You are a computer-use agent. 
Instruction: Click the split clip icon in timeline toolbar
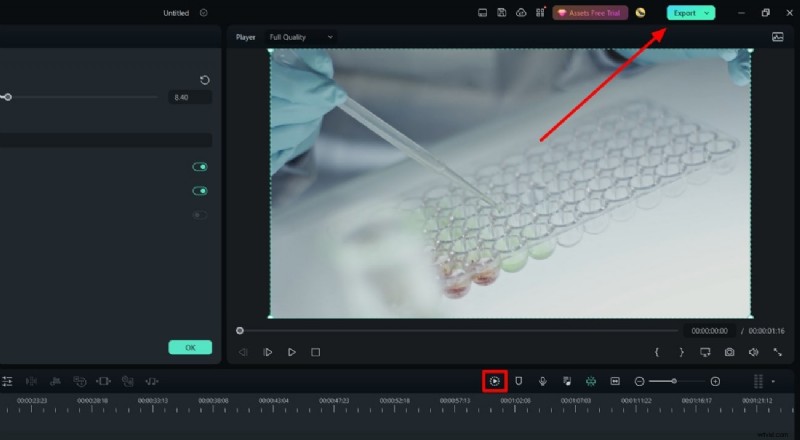tap(31, 381)
